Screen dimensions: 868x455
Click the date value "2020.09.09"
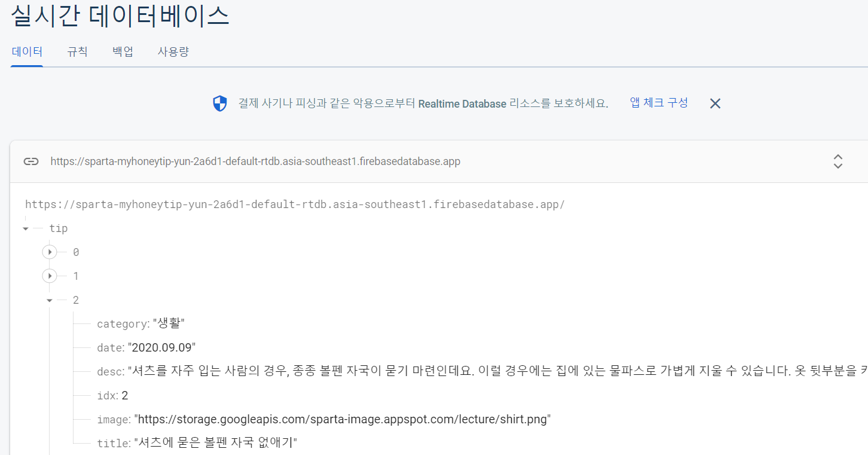(x=162, y=348)
